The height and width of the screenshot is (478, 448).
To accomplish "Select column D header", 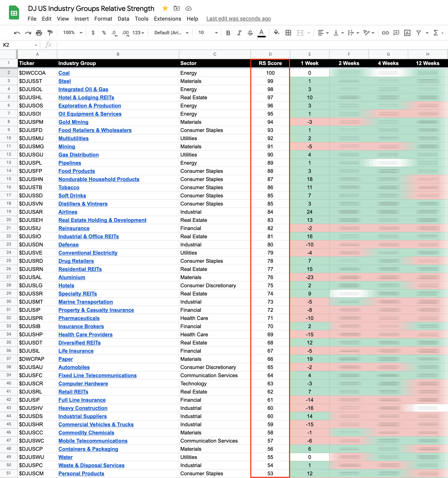I will coord(270,54).
